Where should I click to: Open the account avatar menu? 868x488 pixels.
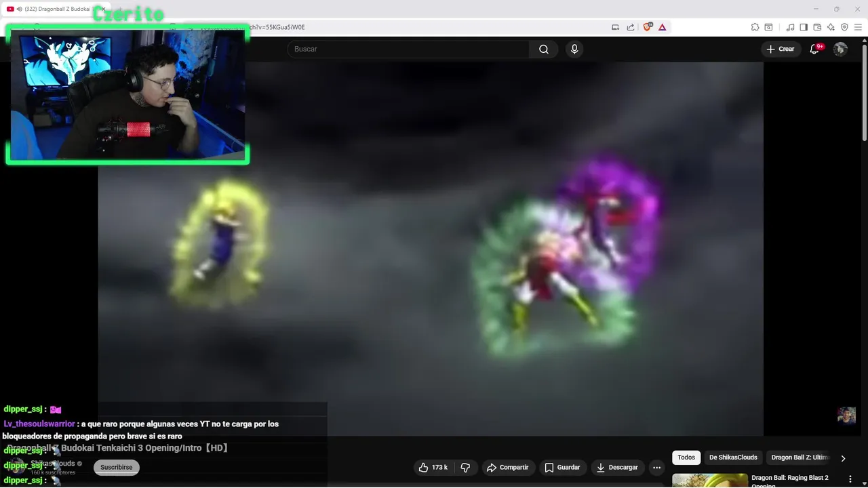(840, 49)
